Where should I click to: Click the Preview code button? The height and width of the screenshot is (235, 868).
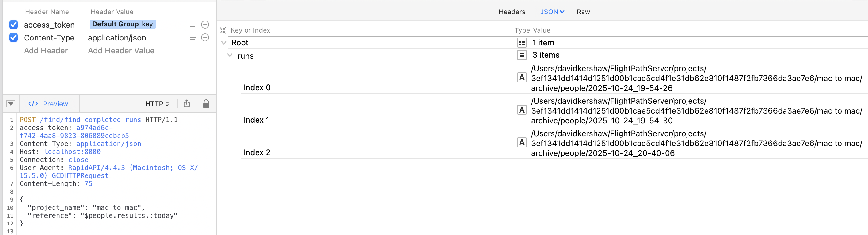(x=48, y=104)
